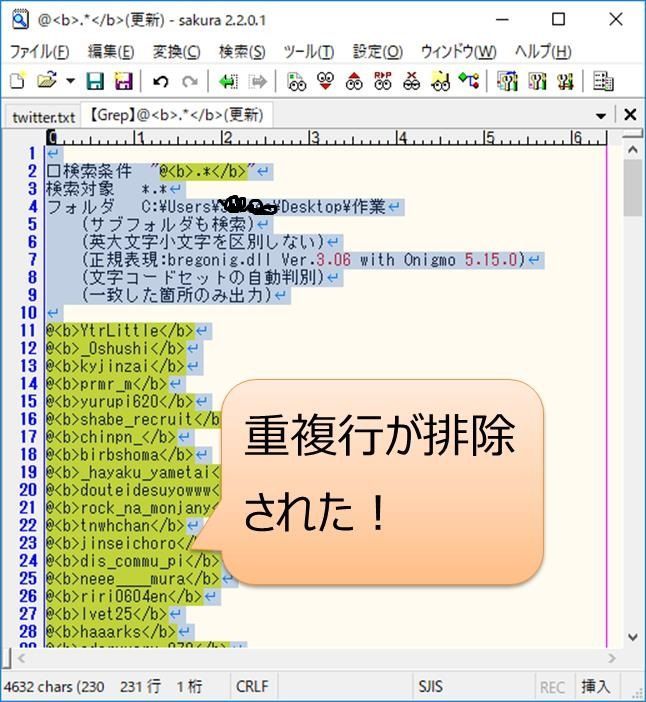Image resolution: width=646 pixels, height=702 pixels.
Task: Click the line @<b>haaarks</b>
Action: coord(111,631)
